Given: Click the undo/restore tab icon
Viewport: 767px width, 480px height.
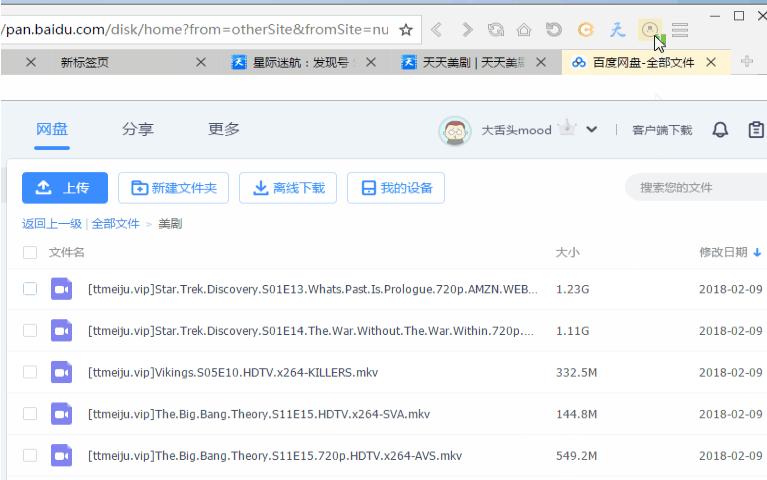Looking at the screenshot, I should click(x=553, y=30).
